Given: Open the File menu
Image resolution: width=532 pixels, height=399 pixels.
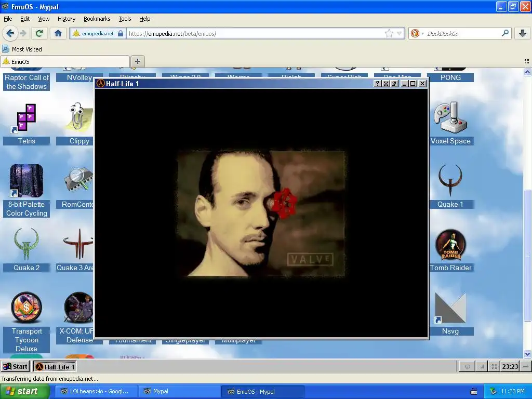Looking at the screenshot, I should (x=8, y=19).
